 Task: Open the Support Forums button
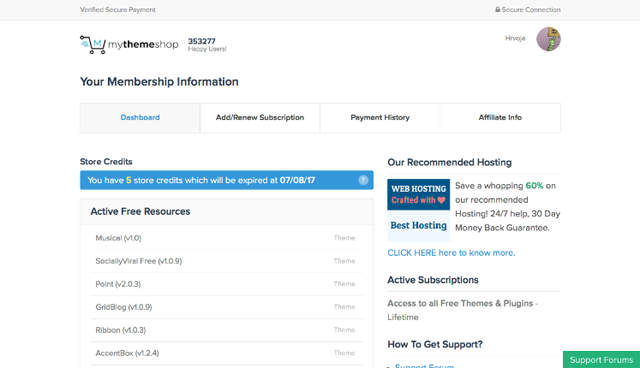[601, 360]
